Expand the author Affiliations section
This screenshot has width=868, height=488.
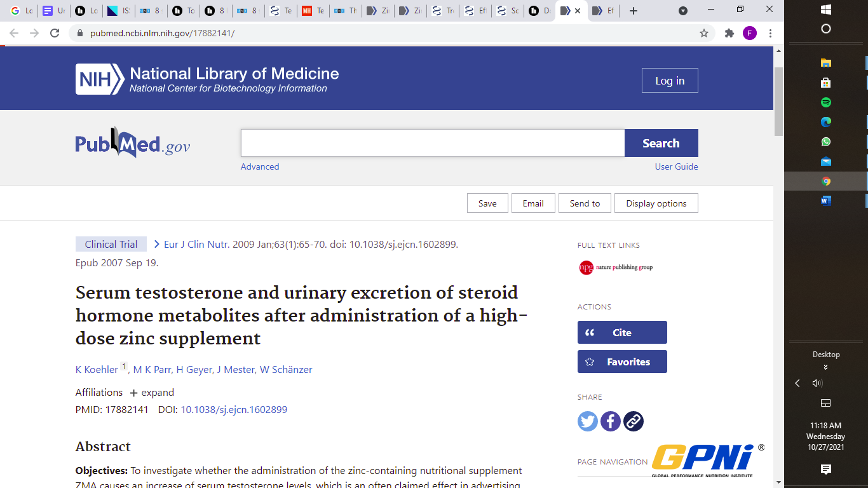(x=152, y=393)
